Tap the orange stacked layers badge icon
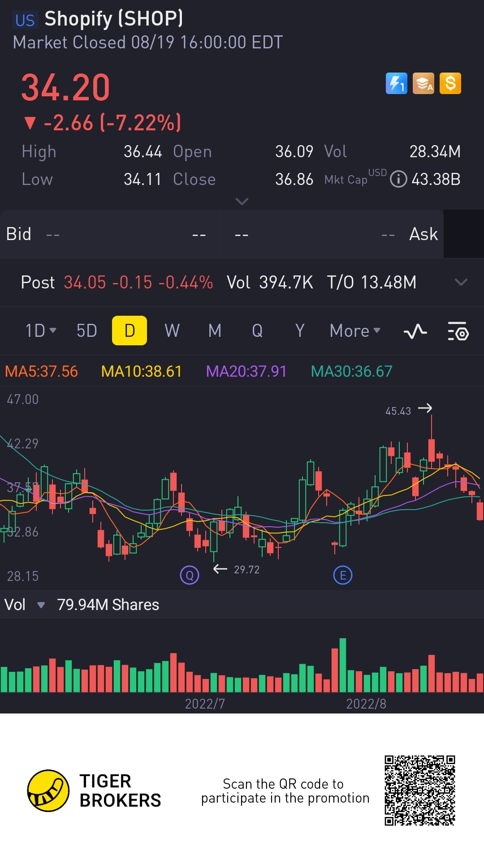Image resolution: width=484 pixels, height=868 pixels. (423, 83)
